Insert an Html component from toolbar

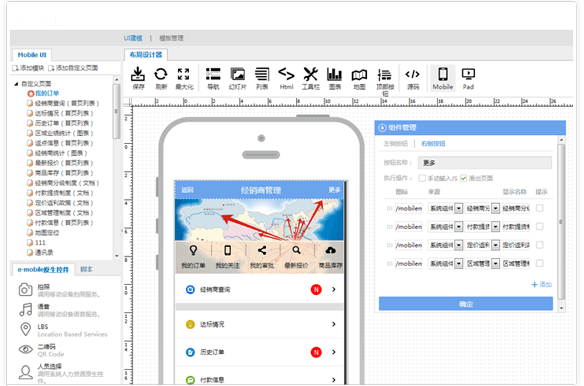click(x=286, y=78)
